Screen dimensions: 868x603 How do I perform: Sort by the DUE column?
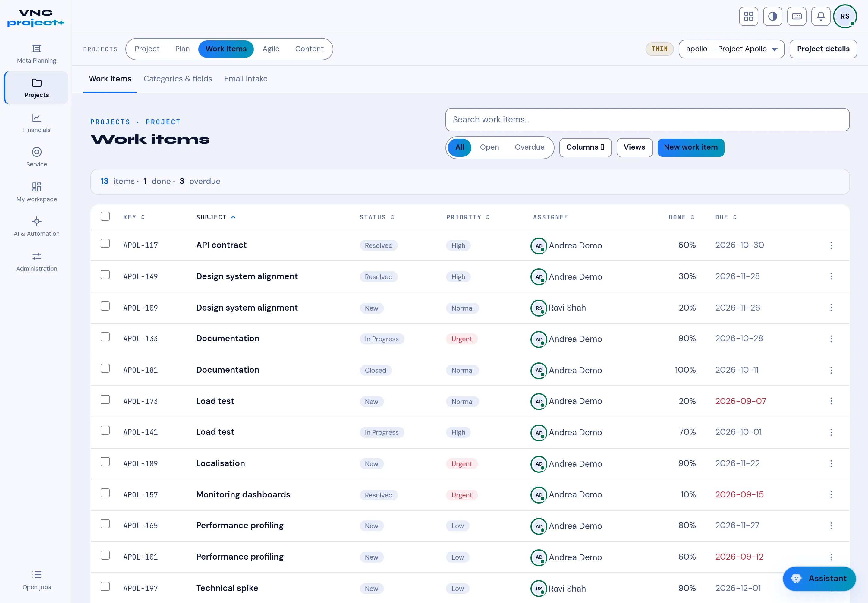coord(726,217)
